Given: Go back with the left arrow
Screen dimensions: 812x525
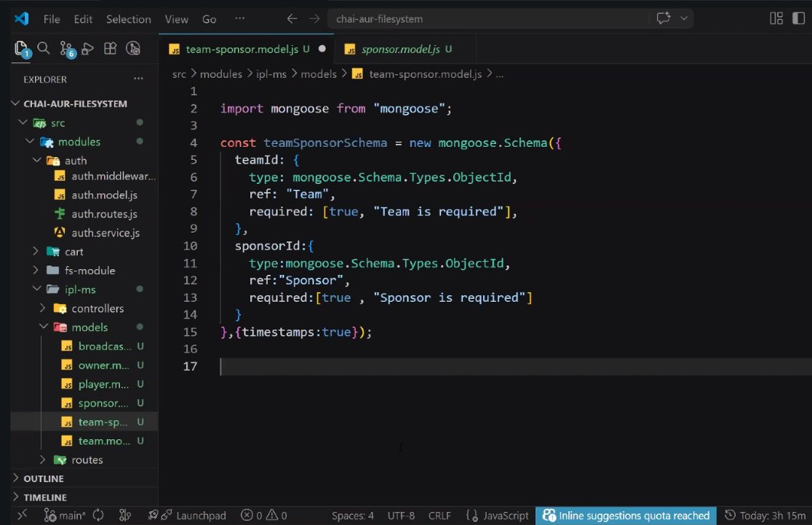Looking at the screenshot, I should [292, 19].
